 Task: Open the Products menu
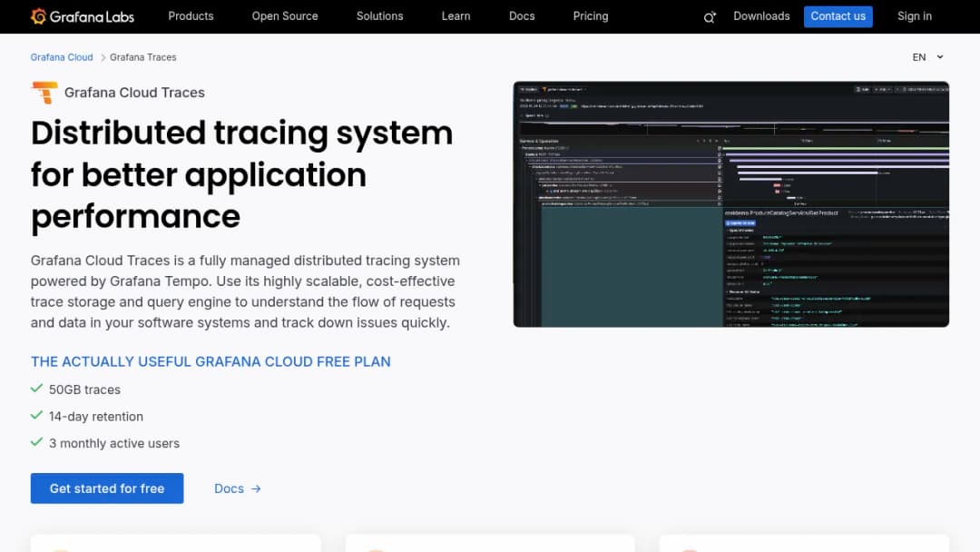point(191,16)
